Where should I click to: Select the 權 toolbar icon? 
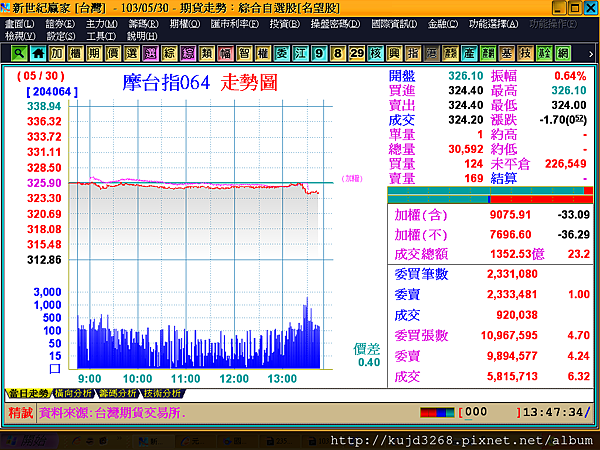pos(263,53)
